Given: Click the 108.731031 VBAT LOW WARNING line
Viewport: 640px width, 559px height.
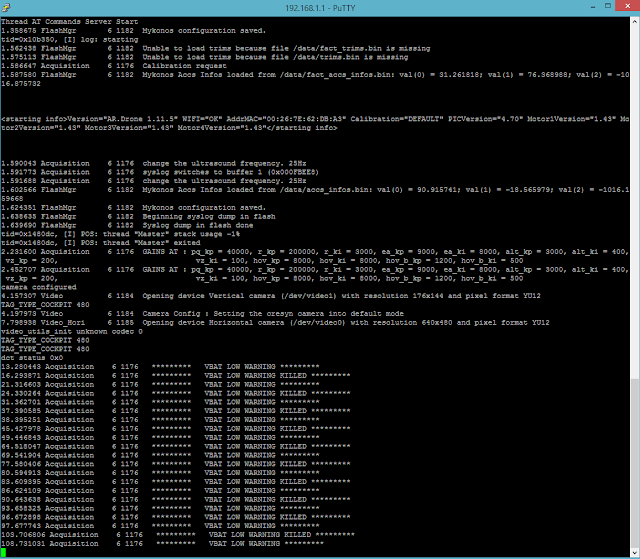Looking at the screenshot, I should pos(162,544).
